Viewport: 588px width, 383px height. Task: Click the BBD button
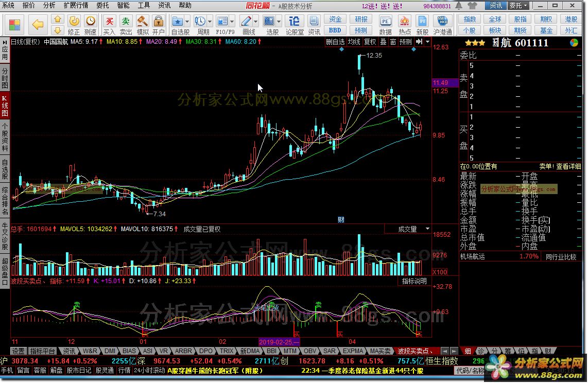click(335, 30)
